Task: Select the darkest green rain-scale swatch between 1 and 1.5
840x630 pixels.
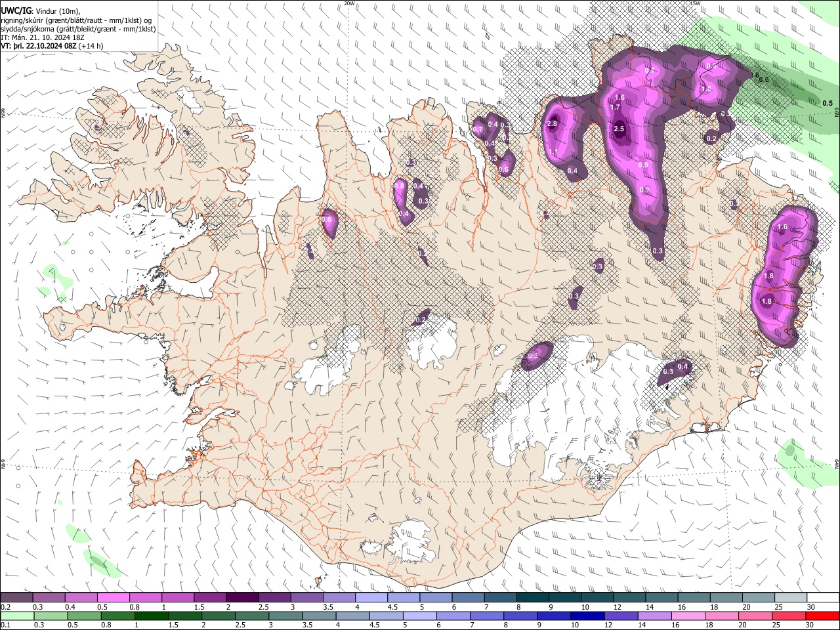Action: (152, 616)
